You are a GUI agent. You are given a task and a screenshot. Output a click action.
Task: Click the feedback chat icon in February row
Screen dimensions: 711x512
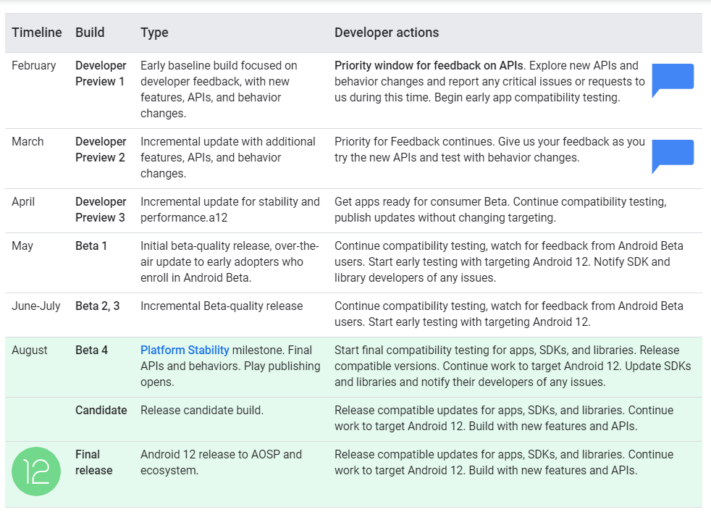(x=673, y=80)
